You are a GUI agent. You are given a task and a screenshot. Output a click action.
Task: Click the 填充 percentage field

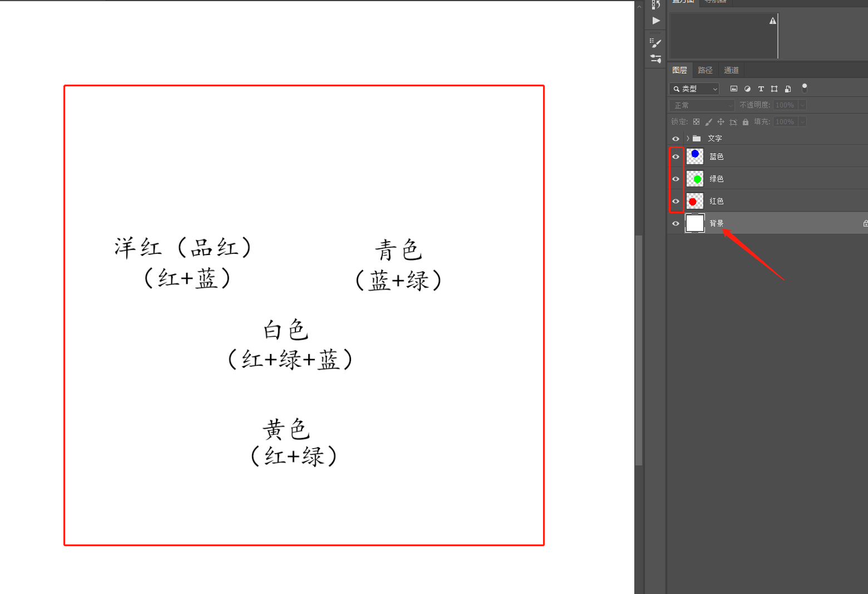click(x=785, y=121)
